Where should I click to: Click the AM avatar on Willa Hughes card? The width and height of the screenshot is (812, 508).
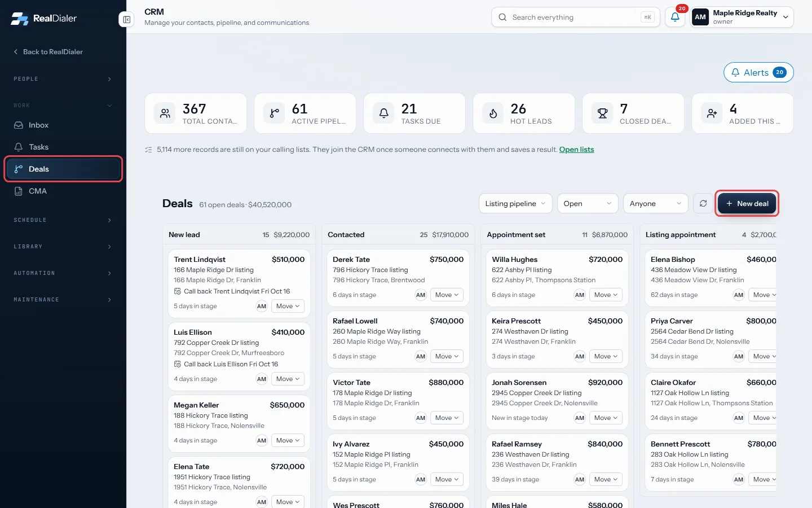click(580, 295)
